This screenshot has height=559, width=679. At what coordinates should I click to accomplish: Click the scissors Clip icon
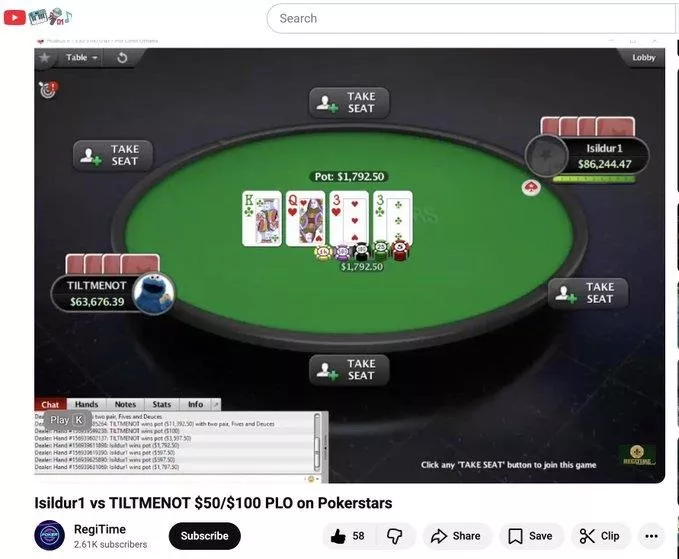tap(587, 536)
